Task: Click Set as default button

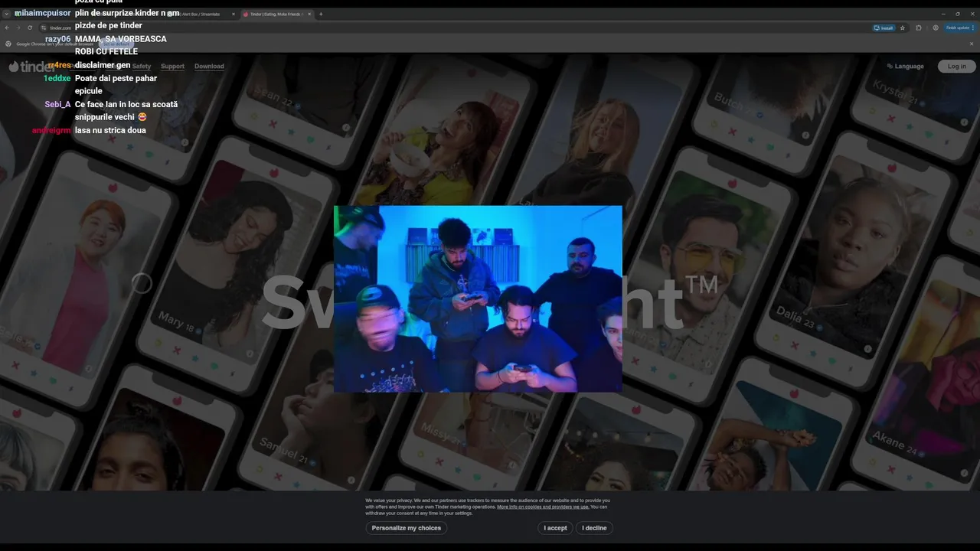Action: pyautogui.click(x=115, y=44)
